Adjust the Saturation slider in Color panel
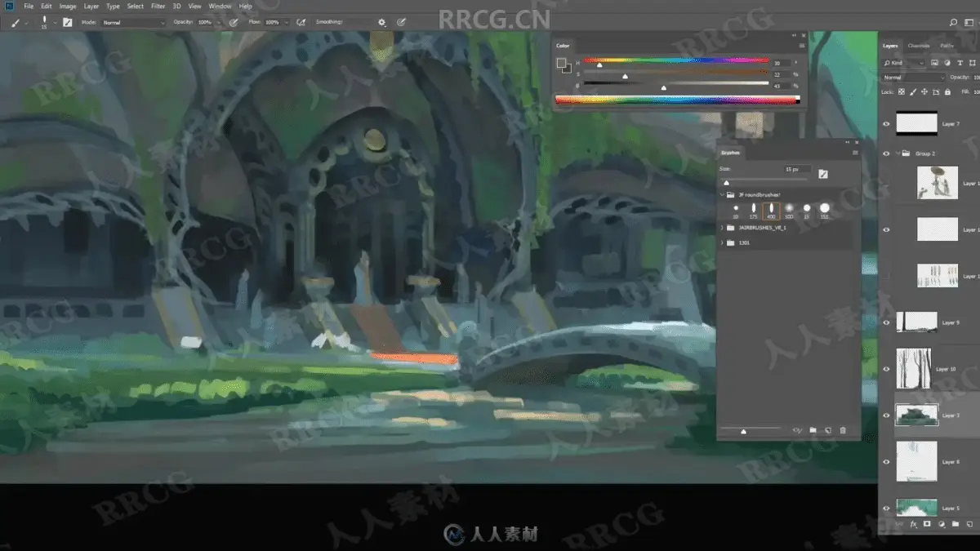 click(x=675, y=73)
